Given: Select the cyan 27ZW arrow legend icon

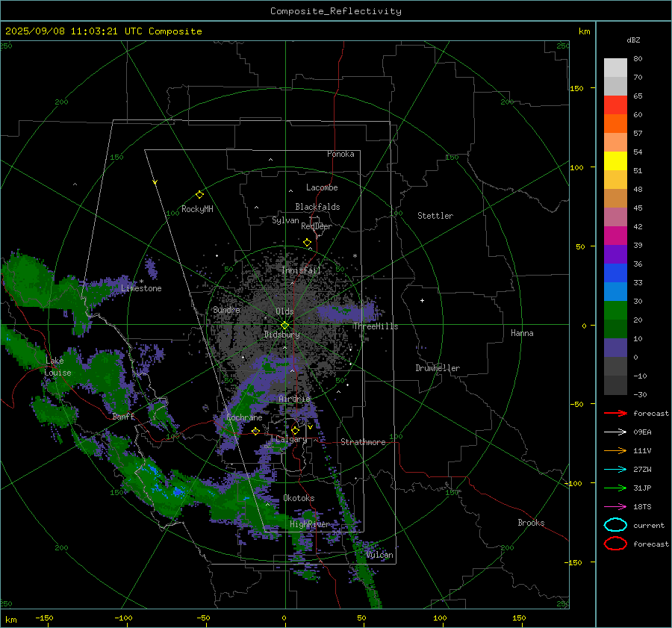Looking at the screenshot, I should click(x=615, y=470).
